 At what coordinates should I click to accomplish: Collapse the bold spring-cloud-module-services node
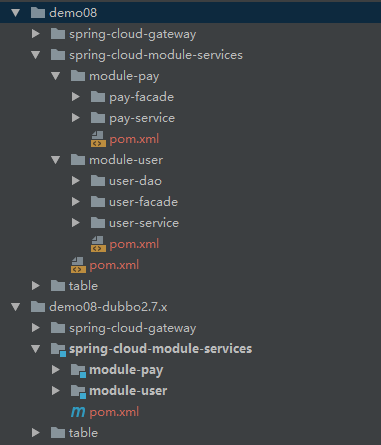click(36, 349)
